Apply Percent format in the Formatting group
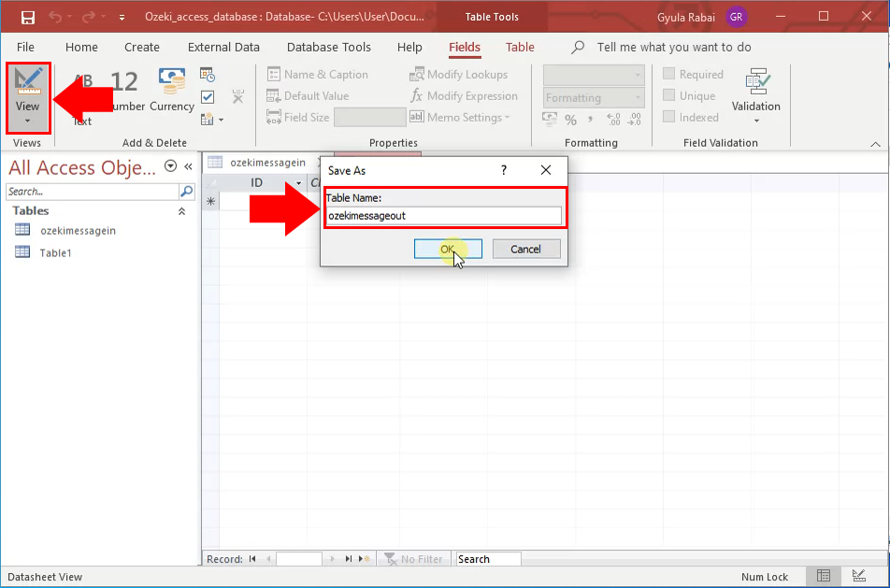The image size is (890, 588). click(x=569, y=118)
